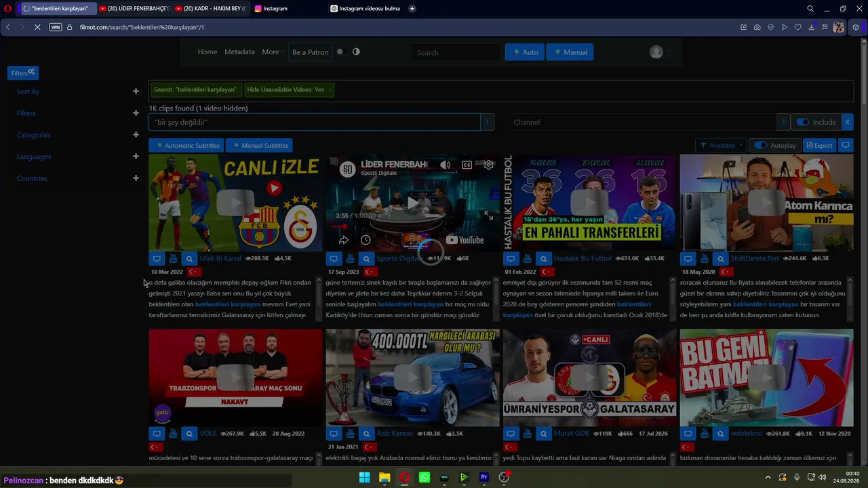Click magnifier icon for VOLE result
Image resolution: width=868 pixels, height=488 pixels.
[189, 433]
